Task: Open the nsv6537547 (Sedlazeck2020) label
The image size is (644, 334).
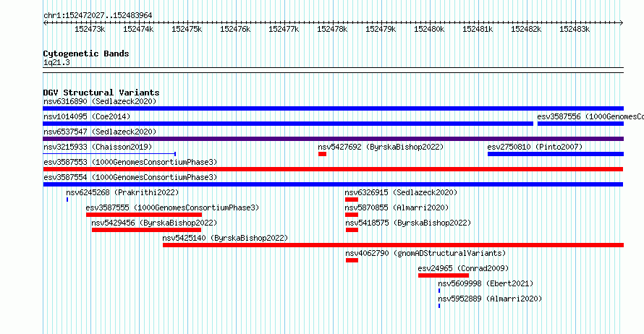Action: pos(100,132)
